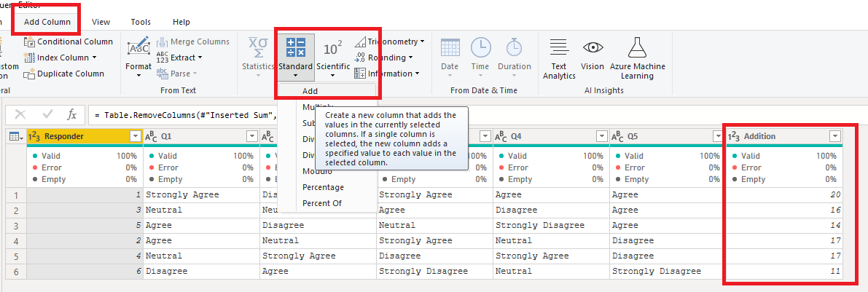868x292 pixels.
Task: Open the table menu icon in header corner
Action: pyautogui.click(x=17, y=136)
